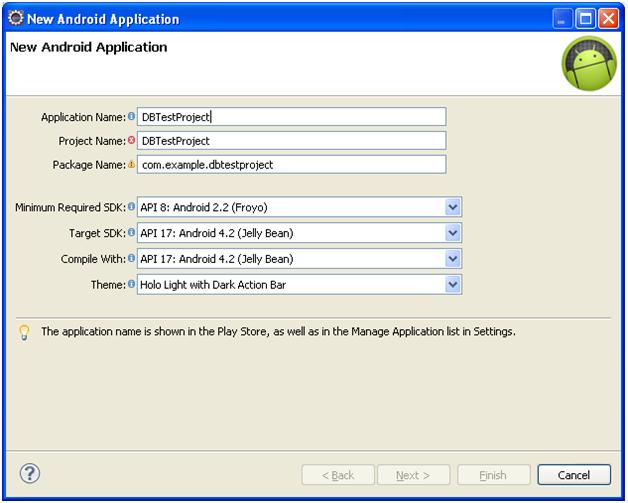The height and width of the screenshot is (503, 628).
Task: Click the New Android Application heading
Action: tap(89, 47)
